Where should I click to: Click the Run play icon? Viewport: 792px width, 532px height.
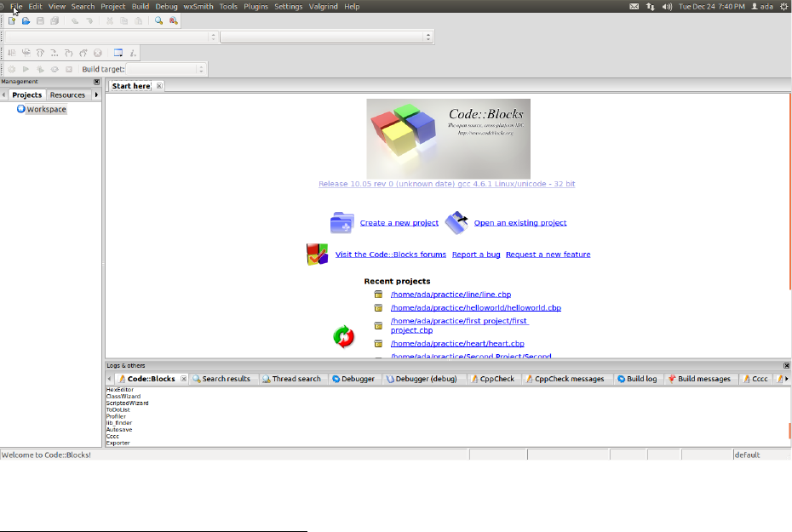point(26,69)
